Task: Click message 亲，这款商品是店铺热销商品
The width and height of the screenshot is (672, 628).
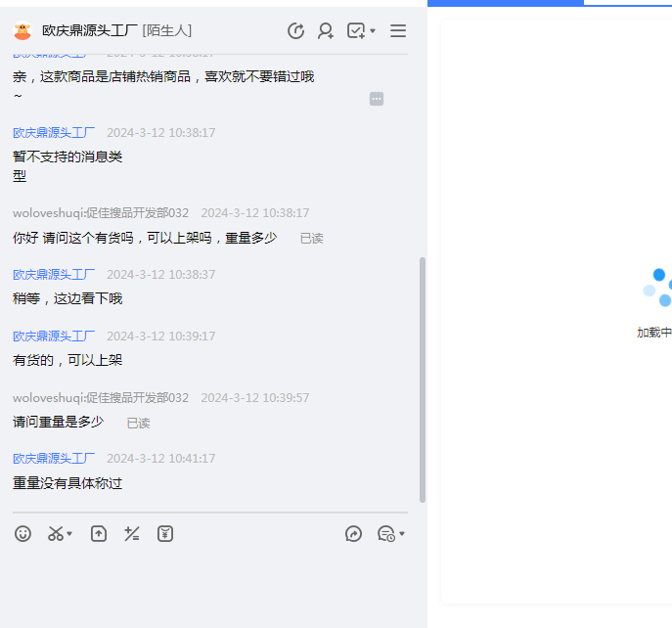Action: (x=163, y=84)
